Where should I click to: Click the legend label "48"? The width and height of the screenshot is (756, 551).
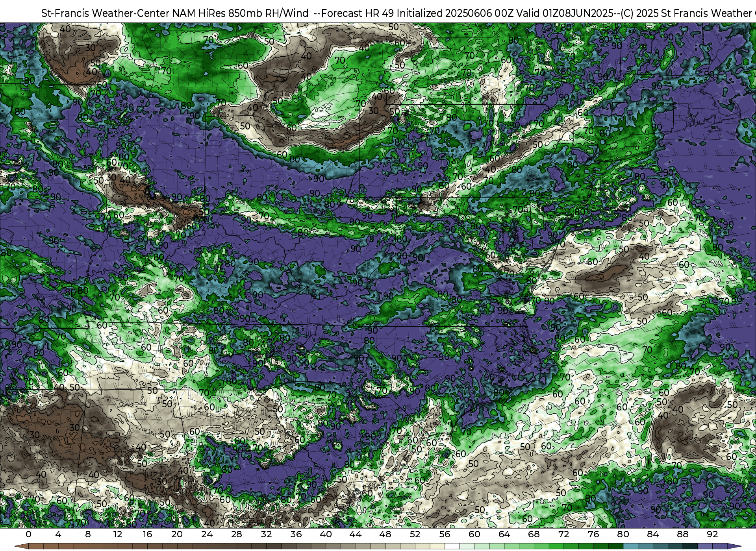[x=385, y=534]
